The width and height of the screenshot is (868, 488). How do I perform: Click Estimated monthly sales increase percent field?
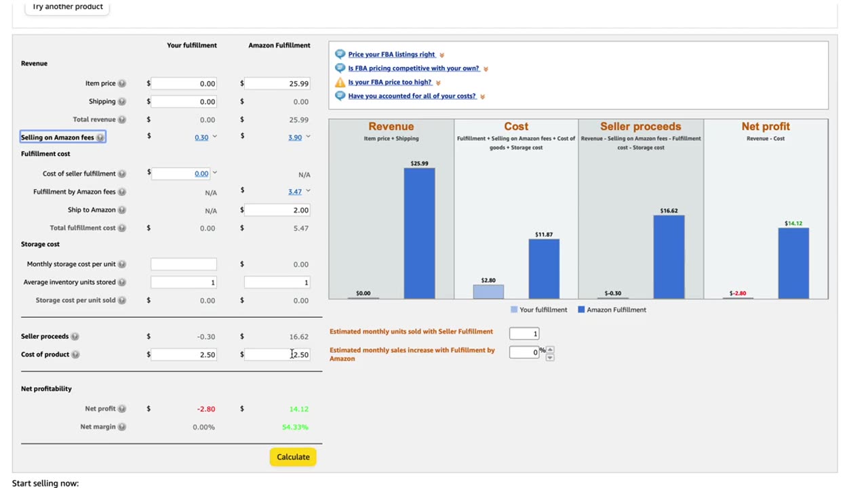click(524, 352)
